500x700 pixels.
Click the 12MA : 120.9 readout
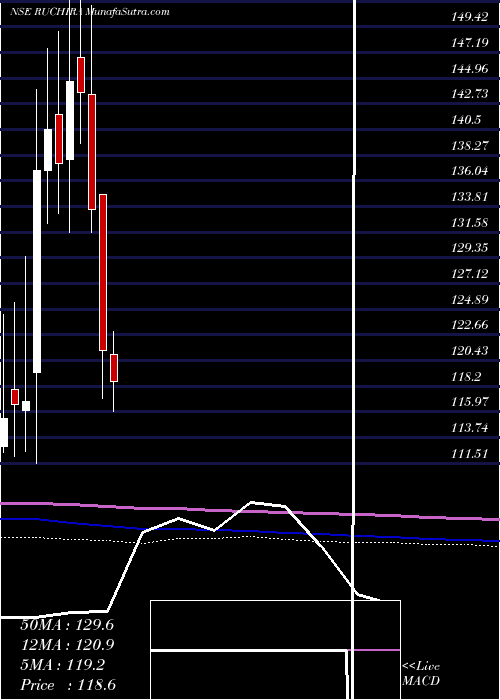[x=67, y=645]
